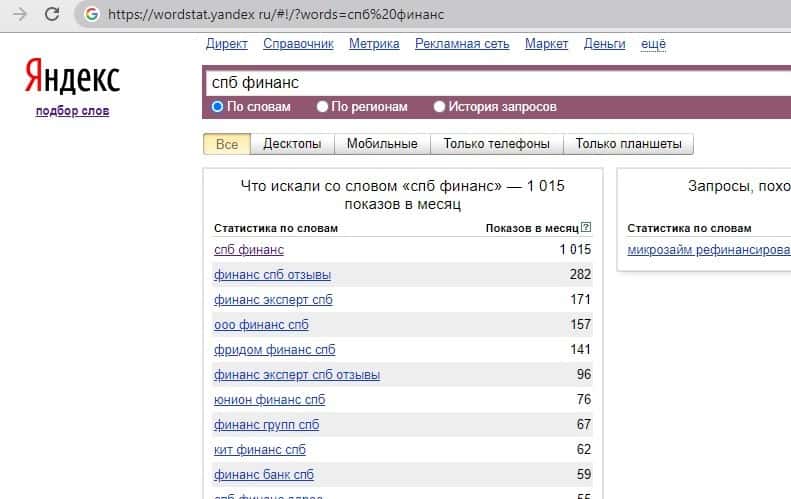Click the Запросы, похожие panel heading
Screen dimensions: 791x499
(x=739, y=186)
